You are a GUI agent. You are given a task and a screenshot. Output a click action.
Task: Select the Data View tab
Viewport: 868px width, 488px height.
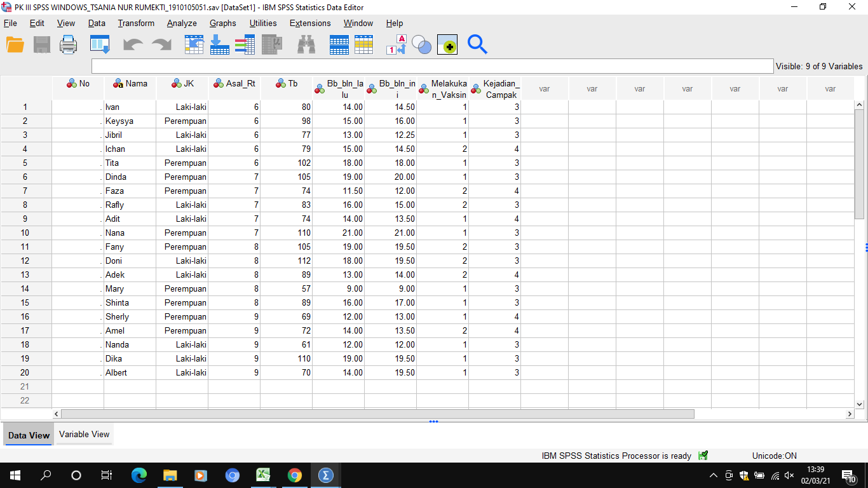(29, 435)
